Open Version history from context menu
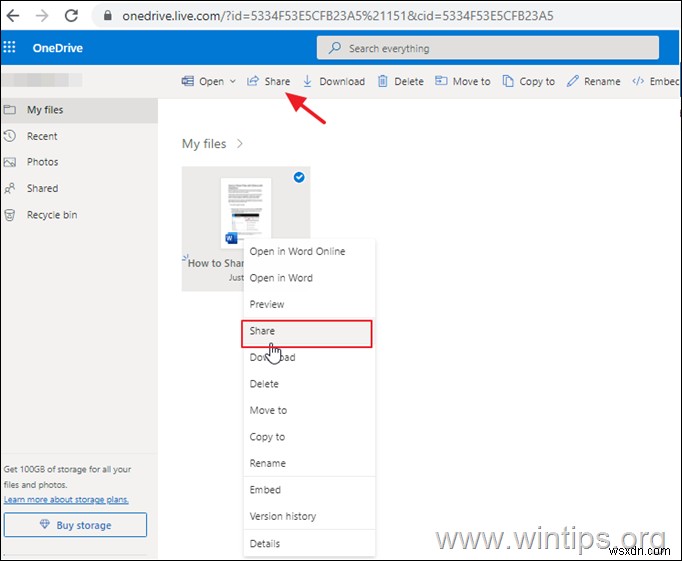This screenshot has height=561, width=682. 309,516
